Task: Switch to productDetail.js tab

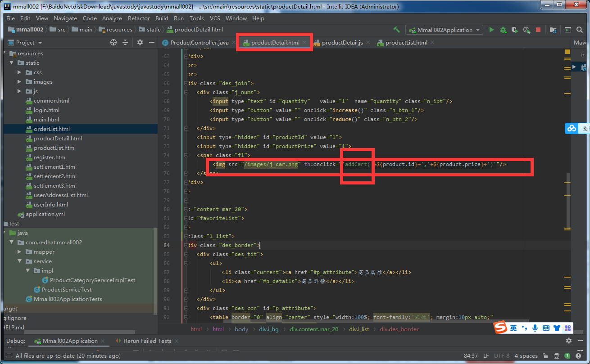Action: pos(342,43)
